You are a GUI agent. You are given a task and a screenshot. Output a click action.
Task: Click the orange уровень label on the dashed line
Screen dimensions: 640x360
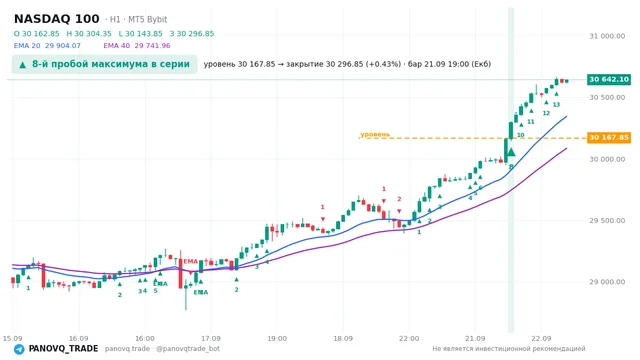pos(375,134)
